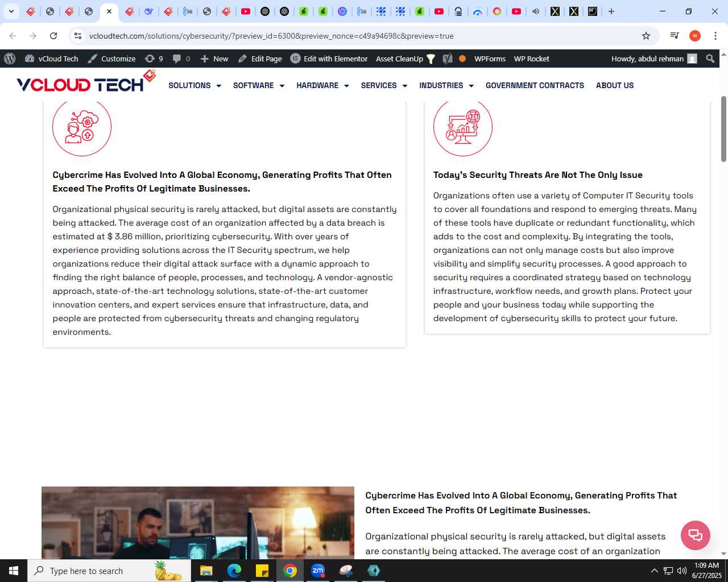Open Customize in the admin bar

111,59
